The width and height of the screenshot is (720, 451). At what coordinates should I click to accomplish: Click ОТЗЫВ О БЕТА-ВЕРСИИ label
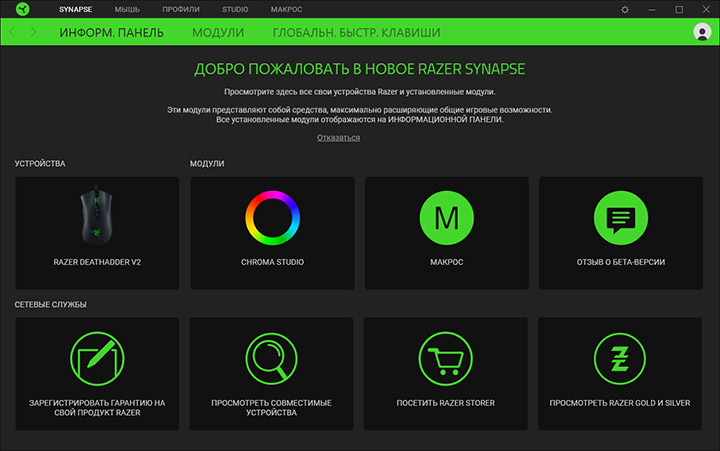621,262
